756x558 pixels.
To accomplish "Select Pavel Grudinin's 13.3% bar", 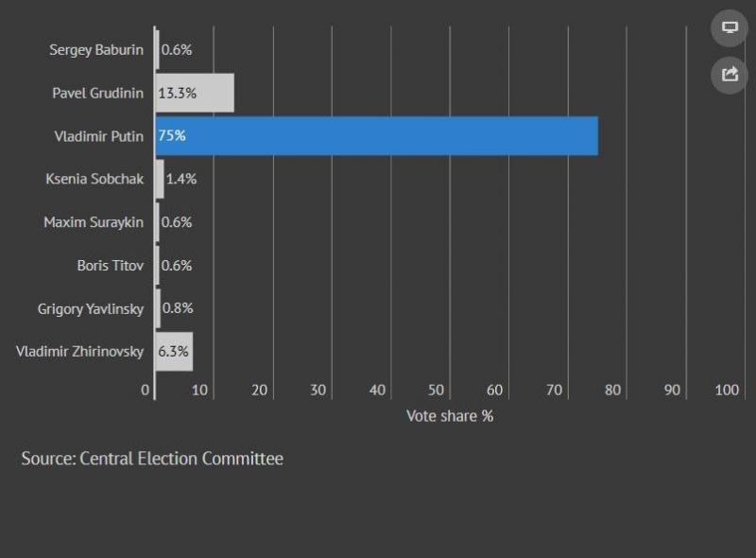I will (x=195, y=93).
